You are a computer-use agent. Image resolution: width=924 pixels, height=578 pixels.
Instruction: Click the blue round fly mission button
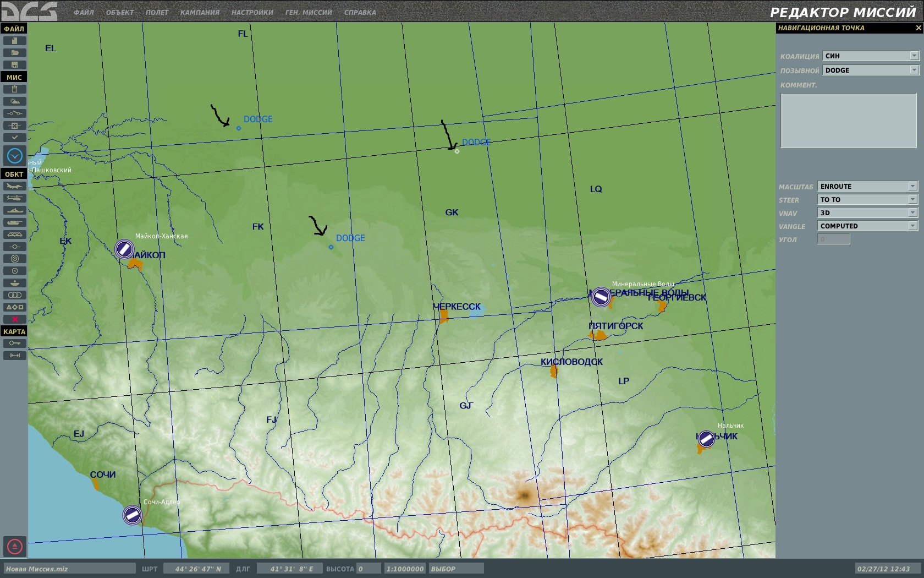15,156
